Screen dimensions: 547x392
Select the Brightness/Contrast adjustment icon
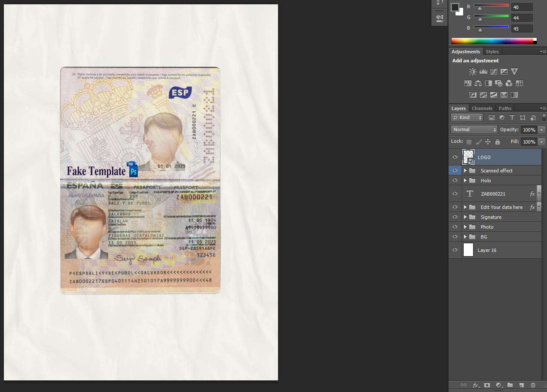[x=472, y=71]
